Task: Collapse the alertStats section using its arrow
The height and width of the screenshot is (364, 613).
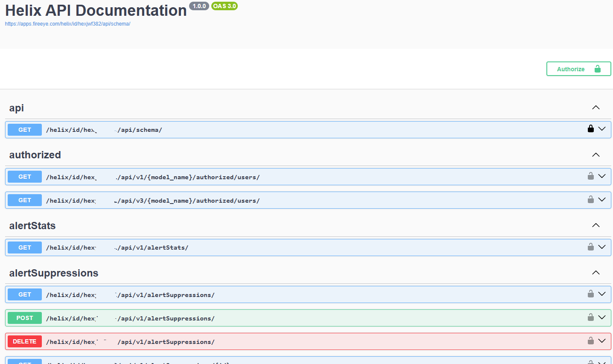Action: tap(596, 225)
